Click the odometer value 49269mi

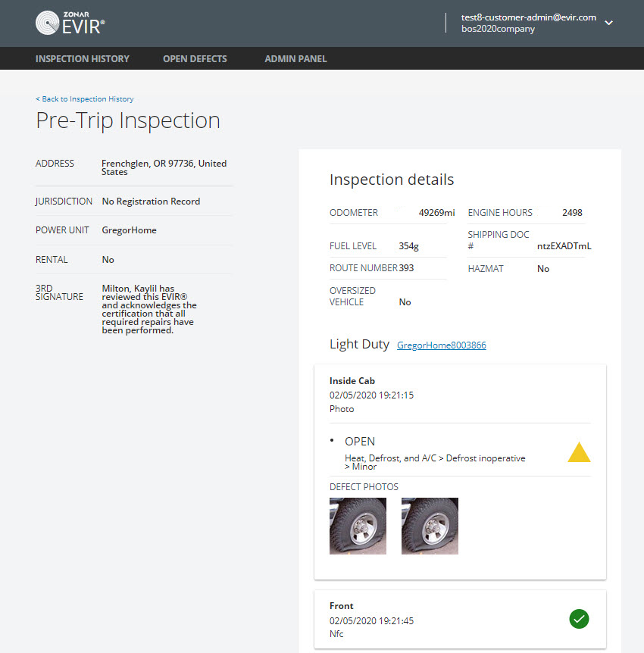[436, 213]
